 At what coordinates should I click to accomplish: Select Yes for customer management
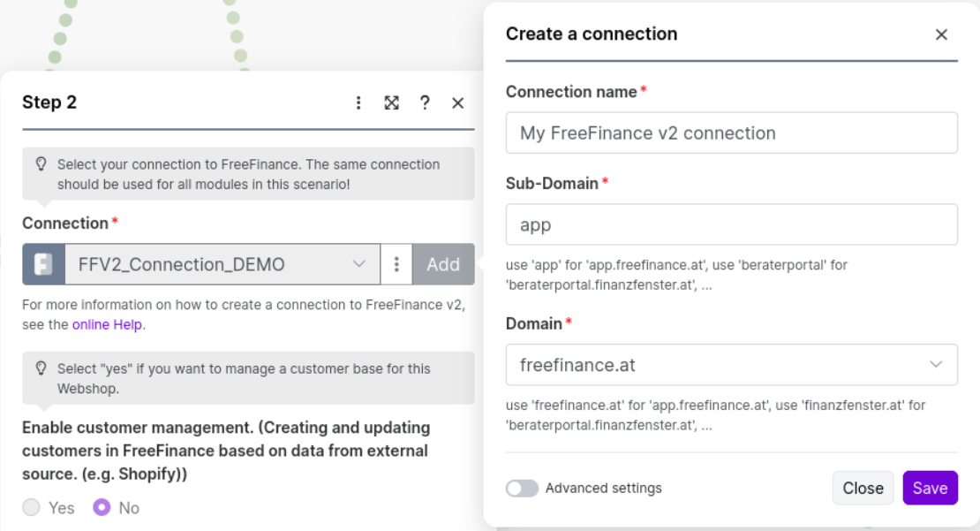(x=31, y=507)
